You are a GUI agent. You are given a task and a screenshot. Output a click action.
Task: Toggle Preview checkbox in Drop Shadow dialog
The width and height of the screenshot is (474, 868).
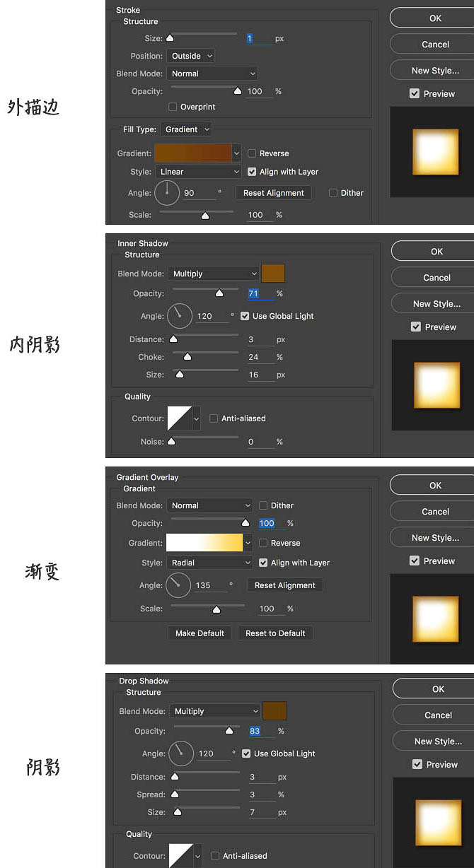(417, 764)
